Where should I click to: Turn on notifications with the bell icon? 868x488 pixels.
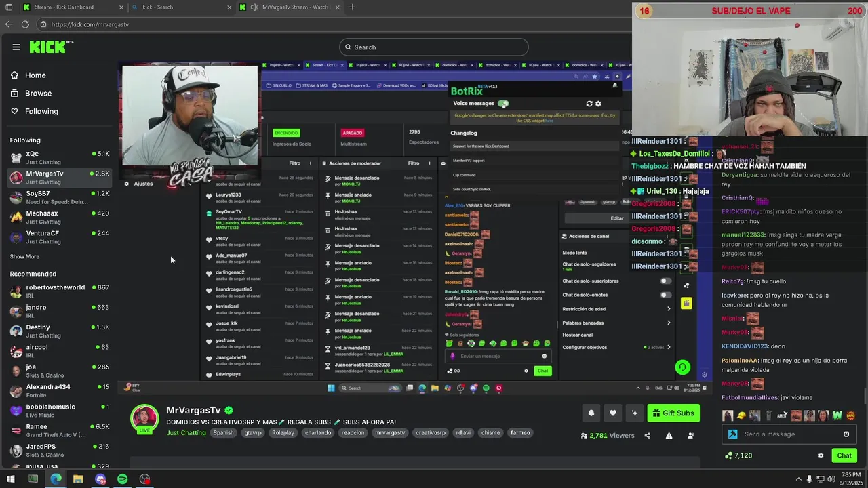tap(591, 413)
